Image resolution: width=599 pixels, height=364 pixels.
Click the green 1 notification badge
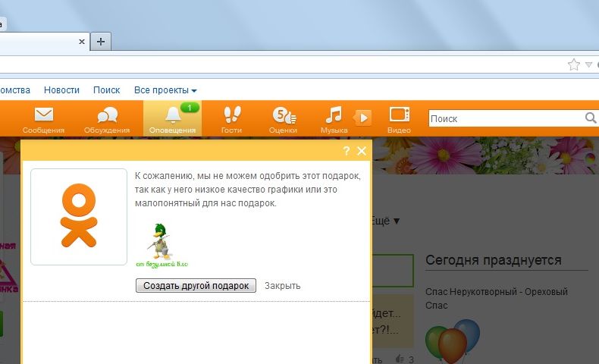click(190, 108)
